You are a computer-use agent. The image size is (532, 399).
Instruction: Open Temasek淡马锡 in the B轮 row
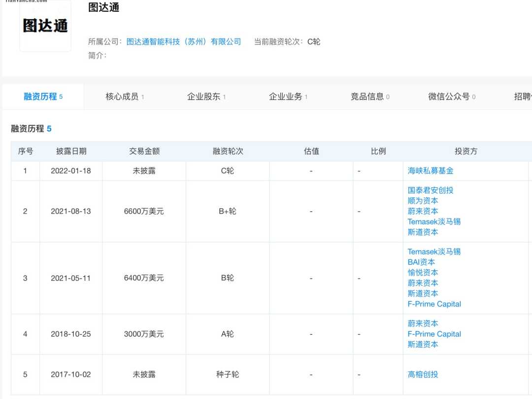434,252
